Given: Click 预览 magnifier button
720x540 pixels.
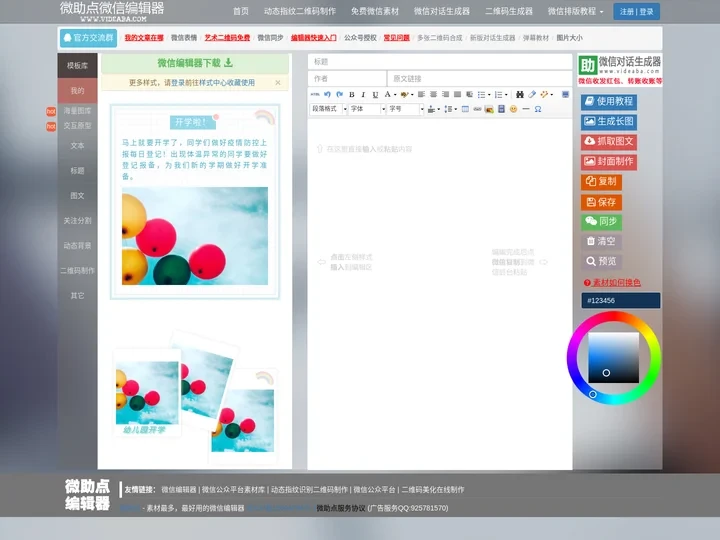Looking at the screenshot, I should pos(602,261).
